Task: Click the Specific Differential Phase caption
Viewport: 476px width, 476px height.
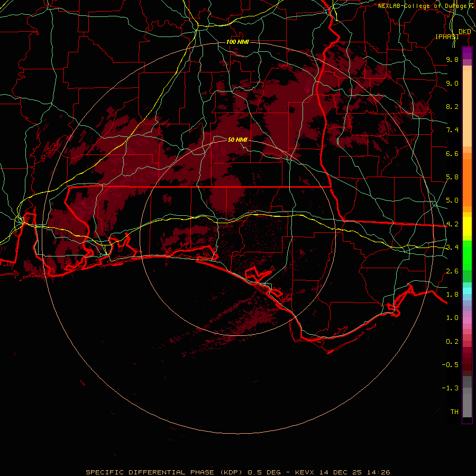Action: (238, 472)
